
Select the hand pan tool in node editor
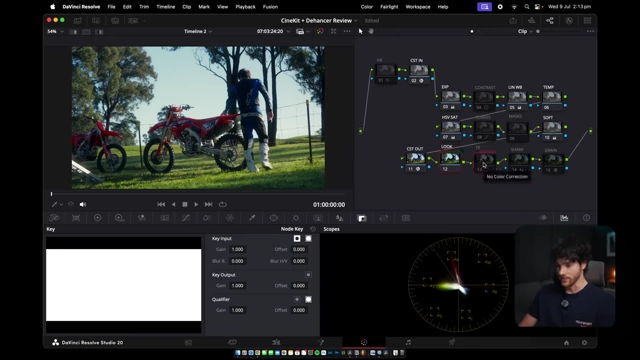(x=371, y=31)
